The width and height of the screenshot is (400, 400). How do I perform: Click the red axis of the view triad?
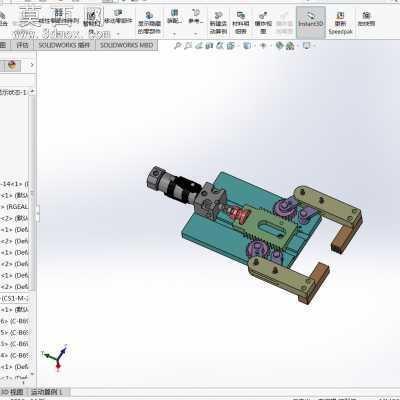(x=58, y=366)
